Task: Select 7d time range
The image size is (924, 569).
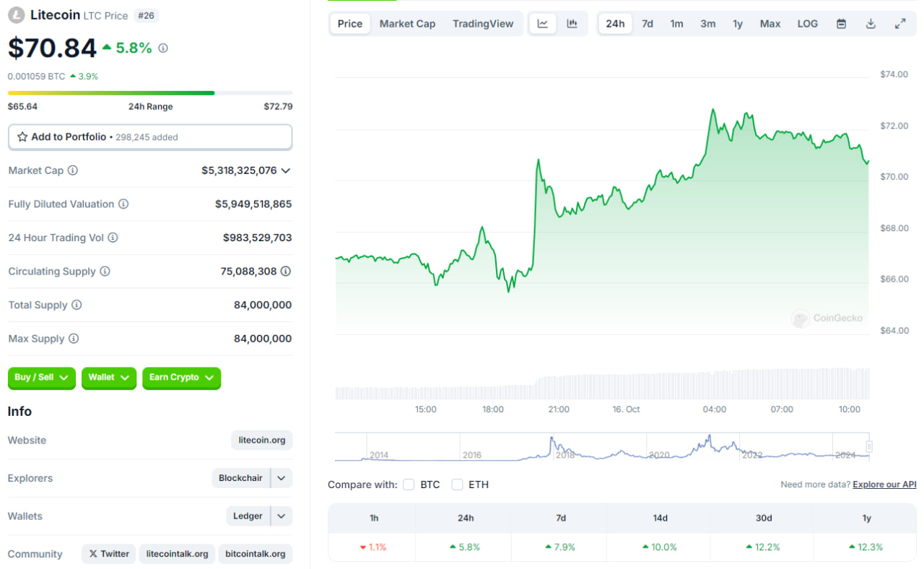Action: 648,24
